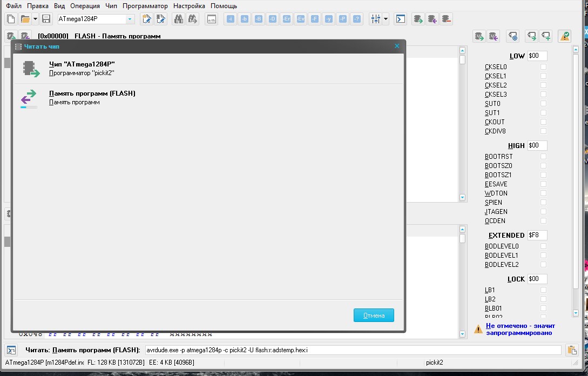
Task: Expand the arrow next to the open folder icon
Action: (x=35, y=19)
